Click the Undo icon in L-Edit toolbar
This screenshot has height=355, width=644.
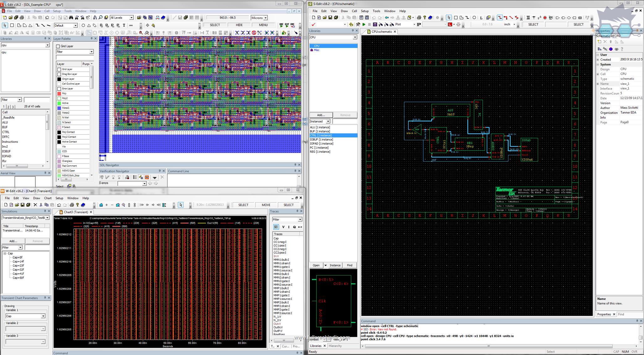coord(47,18)
